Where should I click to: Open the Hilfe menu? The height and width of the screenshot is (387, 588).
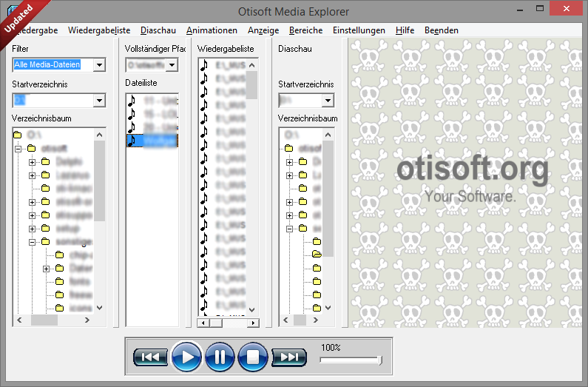(405, 30)
